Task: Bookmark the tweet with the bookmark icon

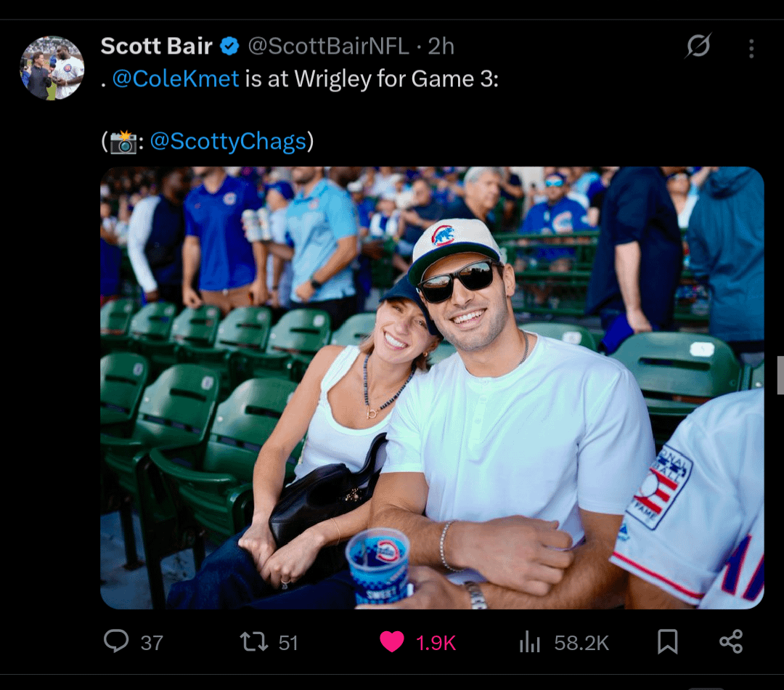Action: pos(665,641)
